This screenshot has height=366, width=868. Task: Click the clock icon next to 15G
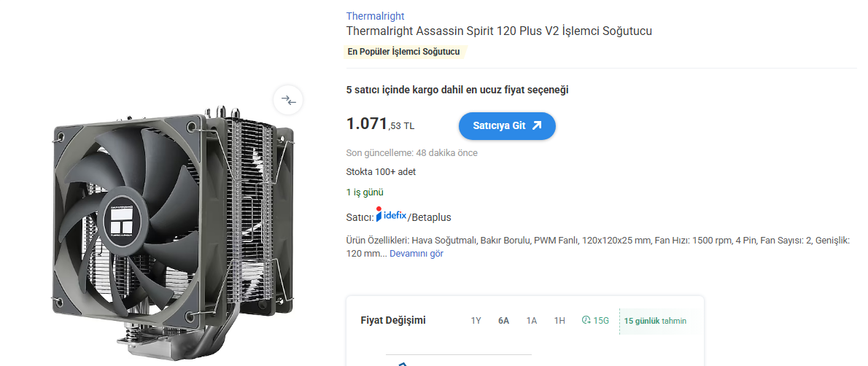pos(586,320)
